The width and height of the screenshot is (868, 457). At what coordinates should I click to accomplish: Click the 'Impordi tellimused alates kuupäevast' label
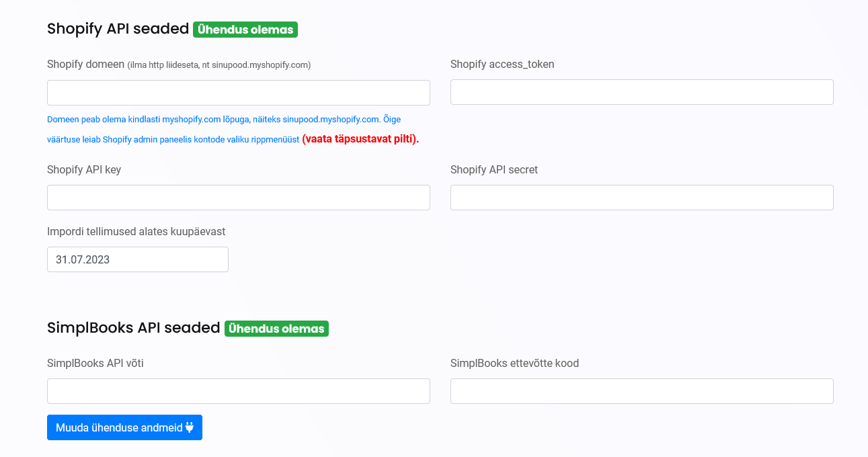click(136, 231)
